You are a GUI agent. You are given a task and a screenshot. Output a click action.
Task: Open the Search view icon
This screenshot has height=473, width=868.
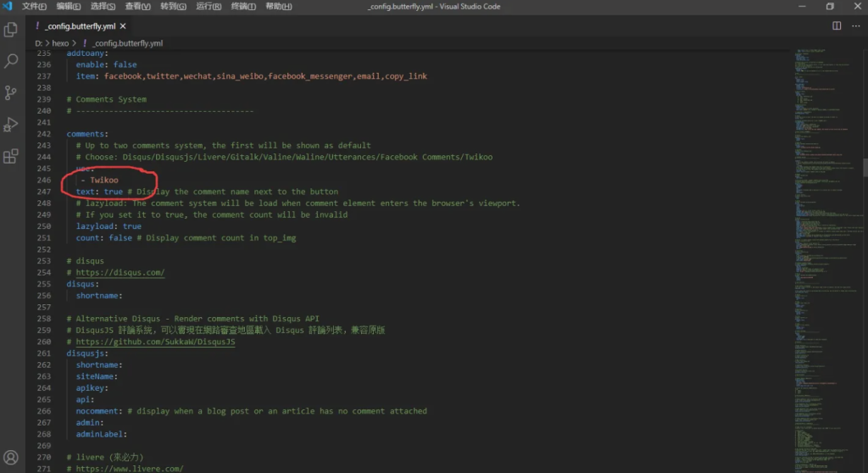11,61
